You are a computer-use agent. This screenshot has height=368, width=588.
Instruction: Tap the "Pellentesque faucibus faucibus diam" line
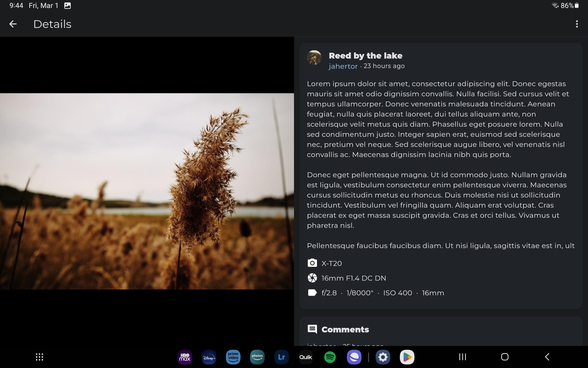441,246
